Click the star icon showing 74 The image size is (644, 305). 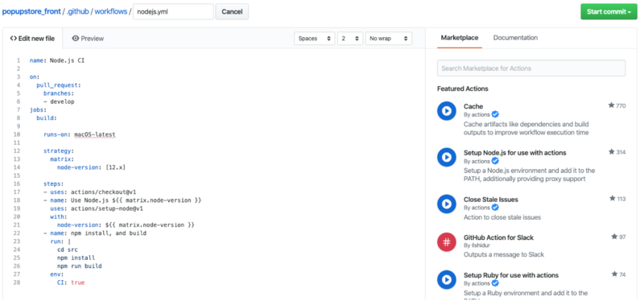(x=614, y=274)
